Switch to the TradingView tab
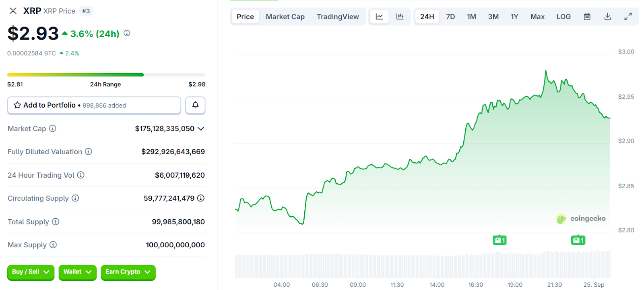The image size is (644, 290). [x=337, y=17]
